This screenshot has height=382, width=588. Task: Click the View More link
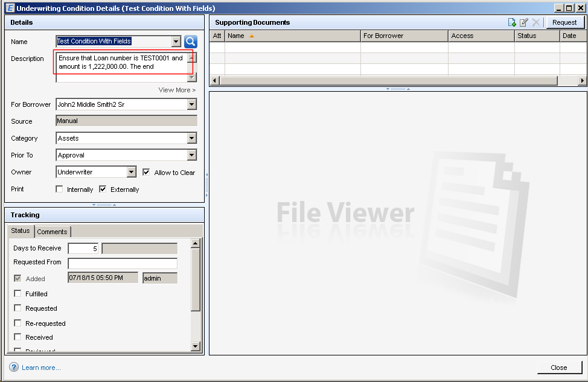tap(177, 90)
